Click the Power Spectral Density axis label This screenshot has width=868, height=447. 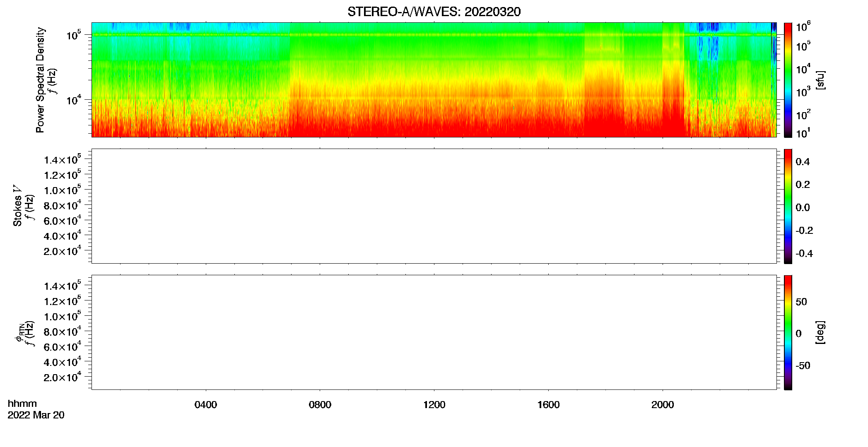coord(40,80)
